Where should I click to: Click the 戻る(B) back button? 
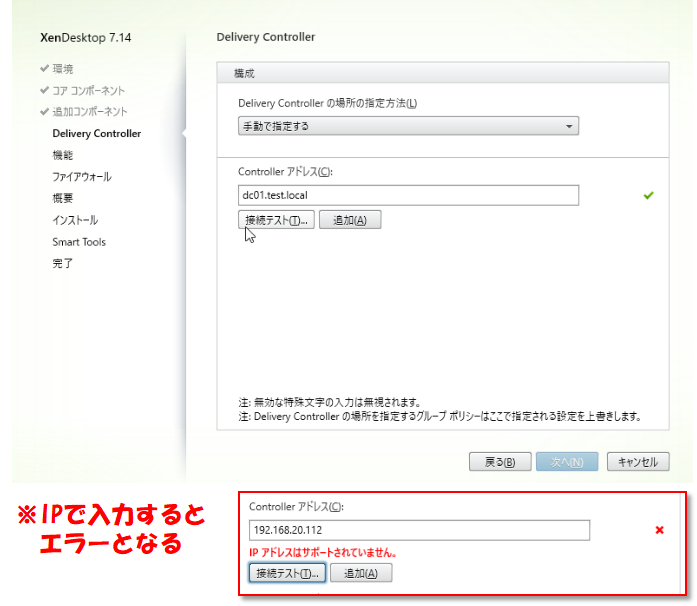pyautogui.click(x=500, y=462)
